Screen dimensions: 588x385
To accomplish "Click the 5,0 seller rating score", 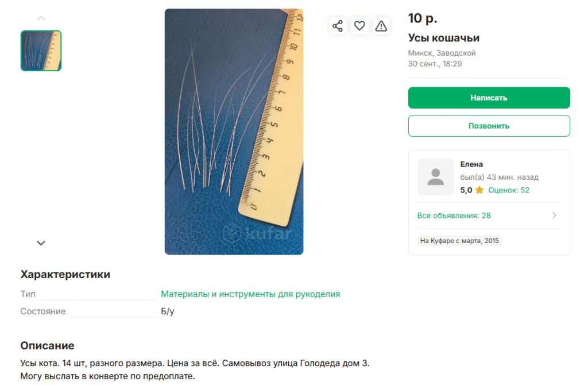I will click(466, 190).
